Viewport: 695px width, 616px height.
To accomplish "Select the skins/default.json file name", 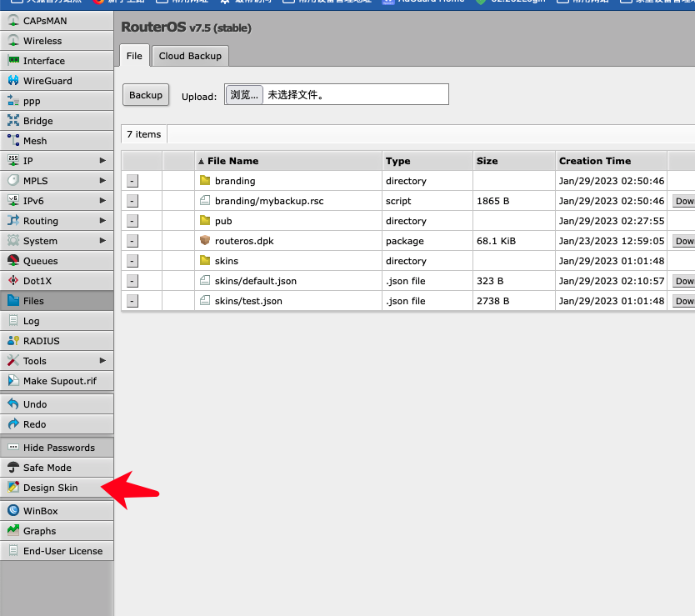I will click(x=256, y=281).
